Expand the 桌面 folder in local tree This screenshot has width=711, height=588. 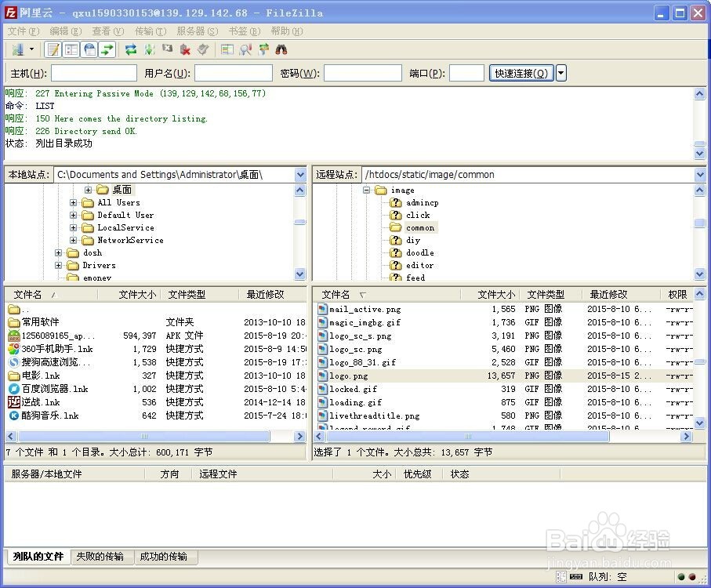pyautogui.click(x=88, y=190)
